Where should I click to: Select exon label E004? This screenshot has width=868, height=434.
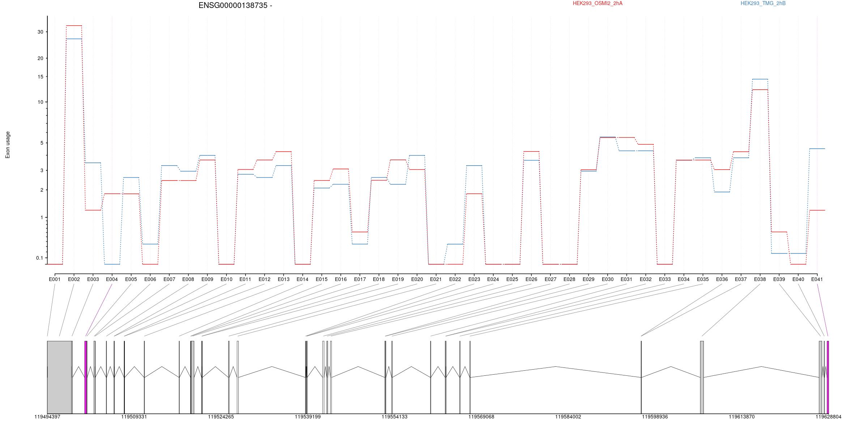(x=112, y=279)
